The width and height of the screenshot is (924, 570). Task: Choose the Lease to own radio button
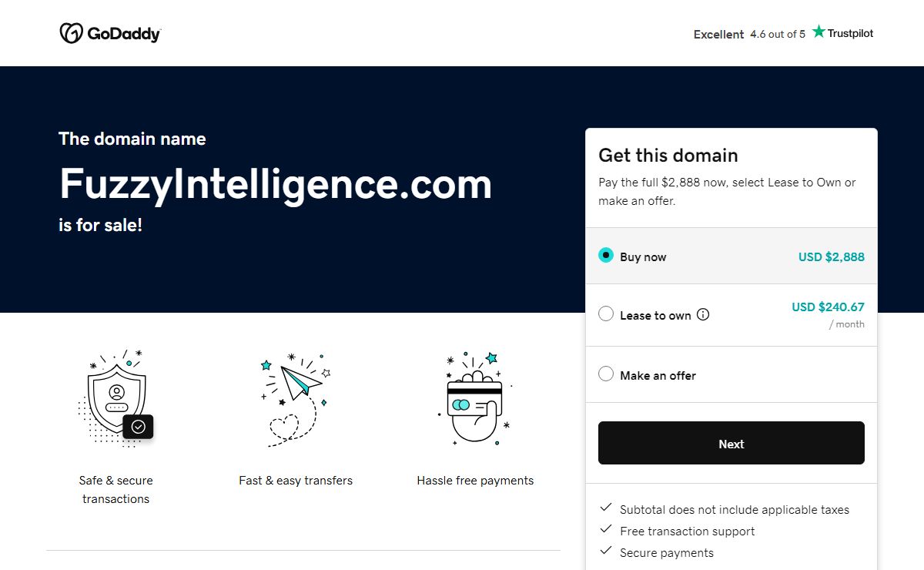pos(606,314)
